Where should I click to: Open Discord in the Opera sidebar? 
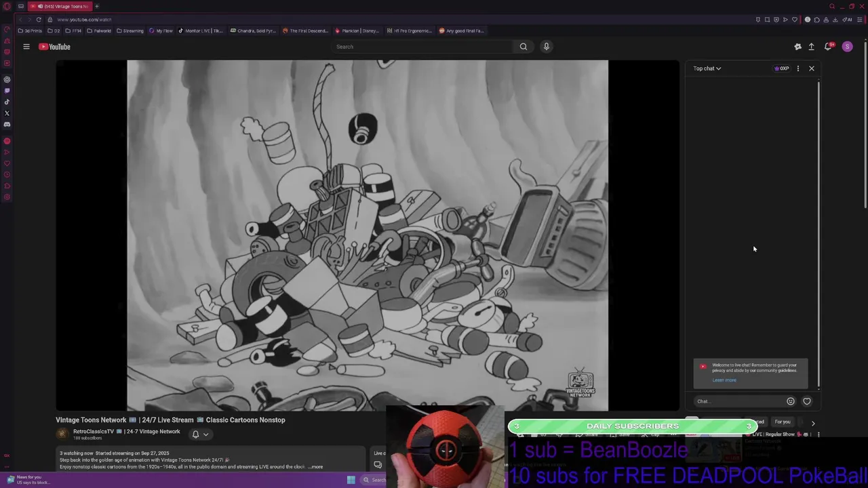point(7,125)
